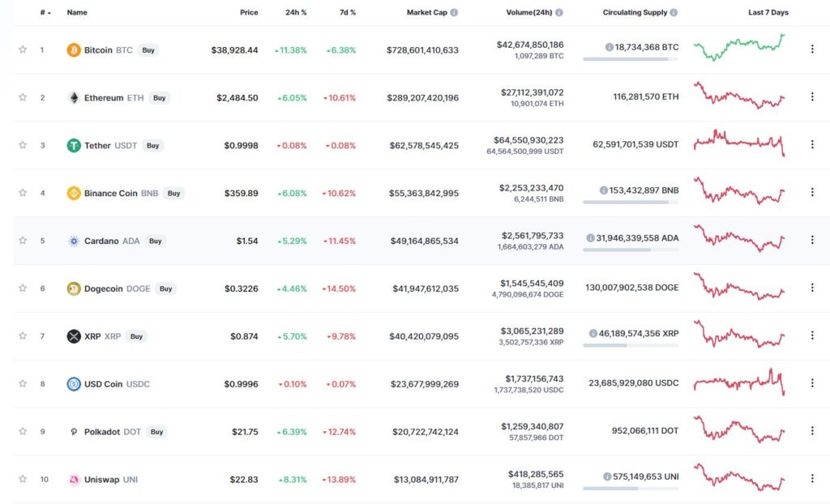Show Circulating Supply header info icon
830x504 pixels.
coord(674,12)
